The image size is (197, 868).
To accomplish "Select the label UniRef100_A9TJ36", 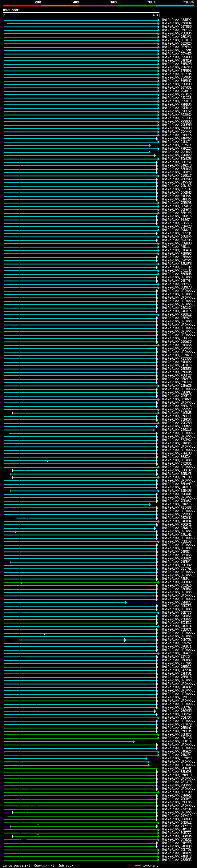I will 176,118.
